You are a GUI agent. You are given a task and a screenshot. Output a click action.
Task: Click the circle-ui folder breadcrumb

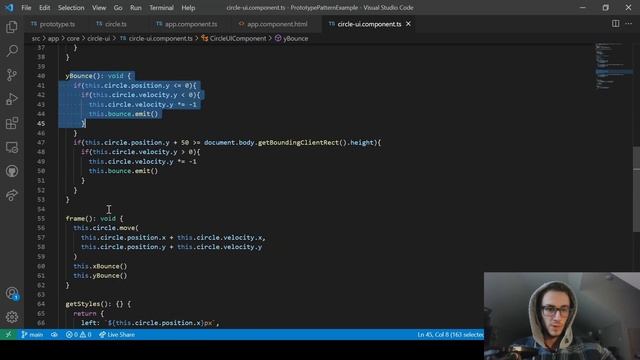point(98,38)
